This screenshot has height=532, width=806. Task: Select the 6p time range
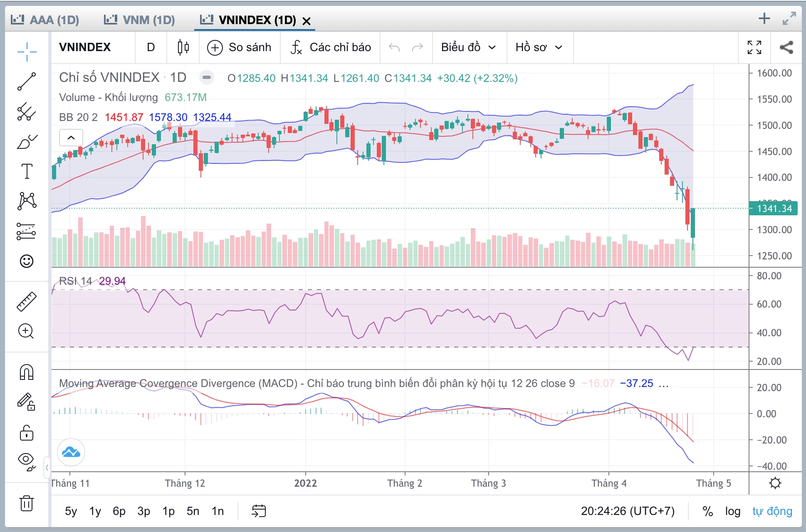(x=119, y=511)
